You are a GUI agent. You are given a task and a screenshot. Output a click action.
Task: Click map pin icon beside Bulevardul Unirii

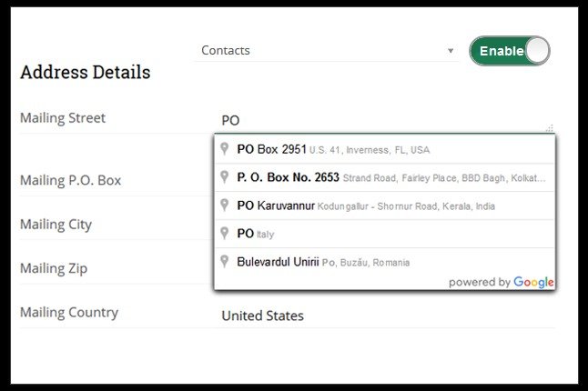(x=224, y=261)
